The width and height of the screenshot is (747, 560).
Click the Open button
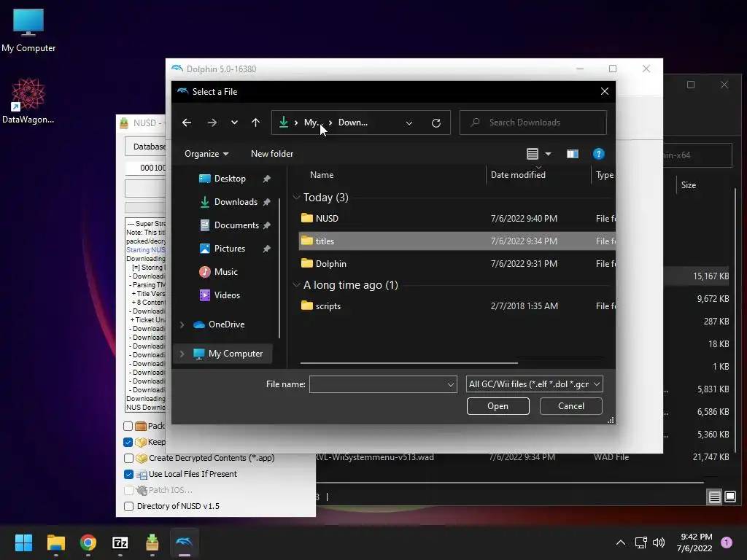[498, 406]
